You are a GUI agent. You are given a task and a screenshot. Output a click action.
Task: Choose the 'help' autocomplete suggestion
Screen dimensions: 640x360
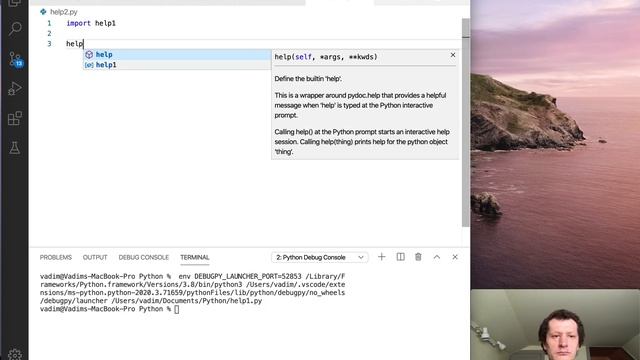(x=177, y=54)
